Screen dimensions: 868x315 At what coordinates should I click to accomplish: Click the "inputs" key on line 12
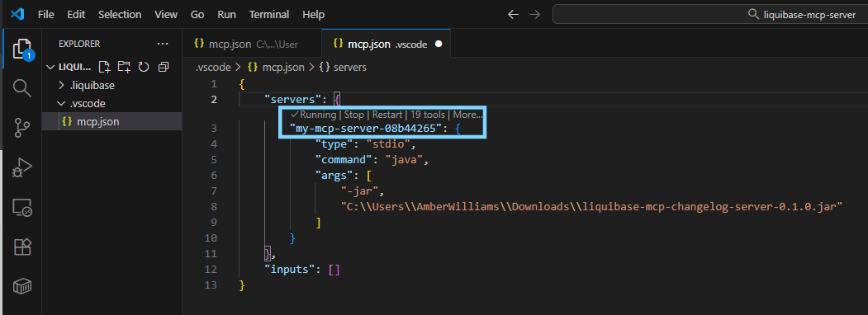(x=290, y=270)
